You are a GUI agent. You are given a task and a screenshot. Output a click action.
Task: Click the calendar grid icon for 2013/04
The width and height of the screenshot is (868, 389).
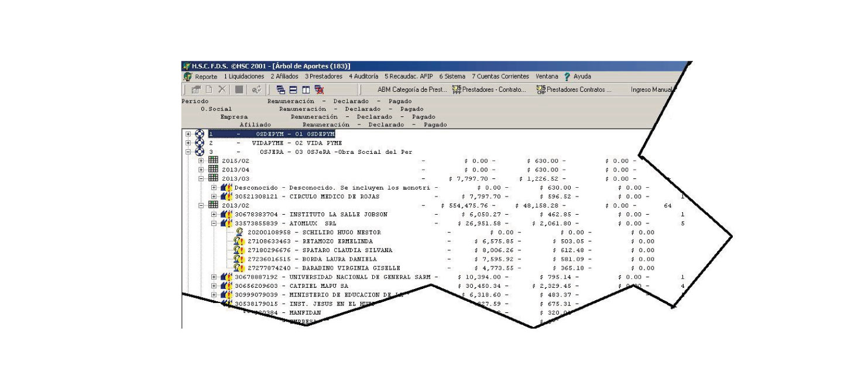tap(212, 169)
